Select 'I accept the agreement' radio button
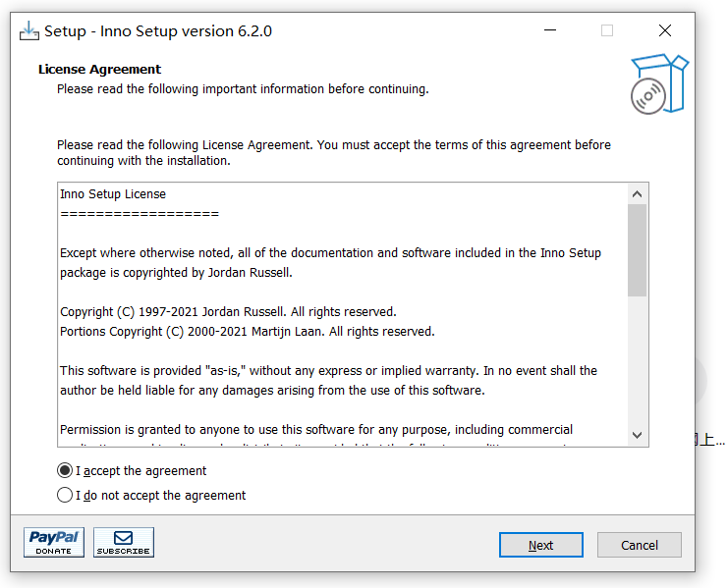This screenshot has height=588, width=728. tap(65, 470)
